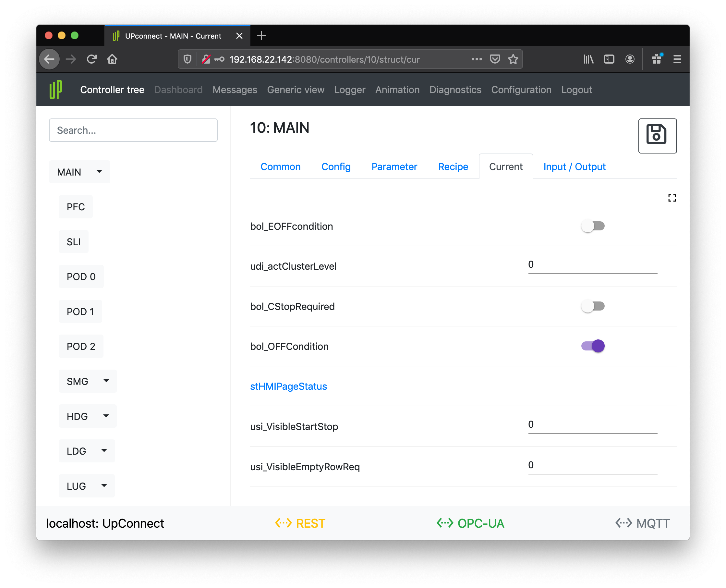Screen dimensions: 726x588
Task: Open the stHMIPageStatus link
Action: click(x=288, y=386)
